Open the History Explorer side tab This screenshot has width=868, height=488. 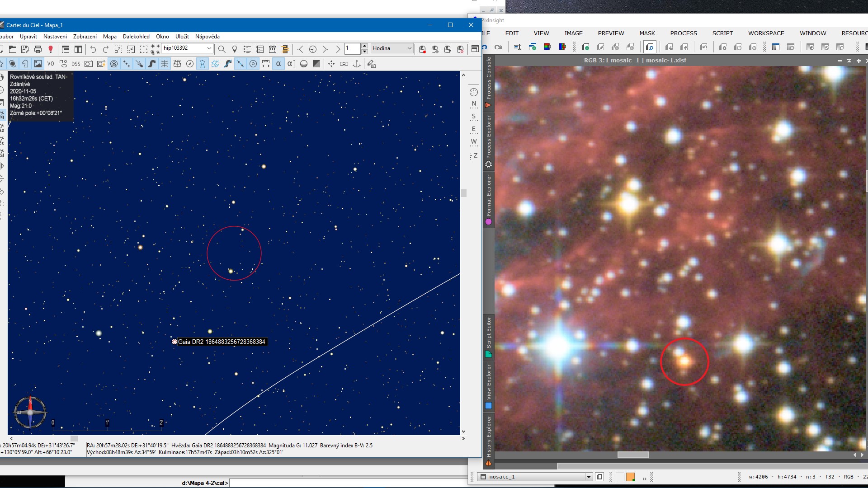[x=489, y=441]
